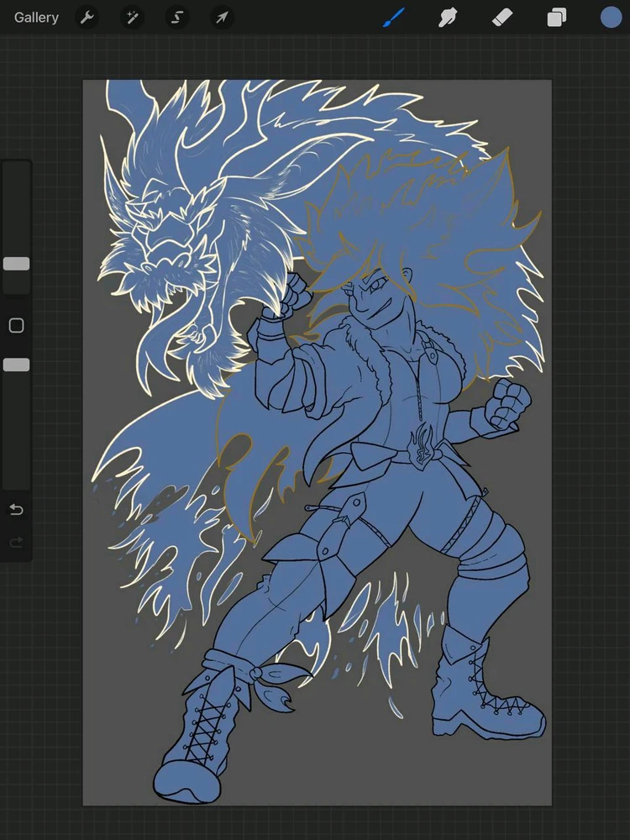Select the Brush tool
Screen dimensions: 630x840
click(x=393, y=18)
